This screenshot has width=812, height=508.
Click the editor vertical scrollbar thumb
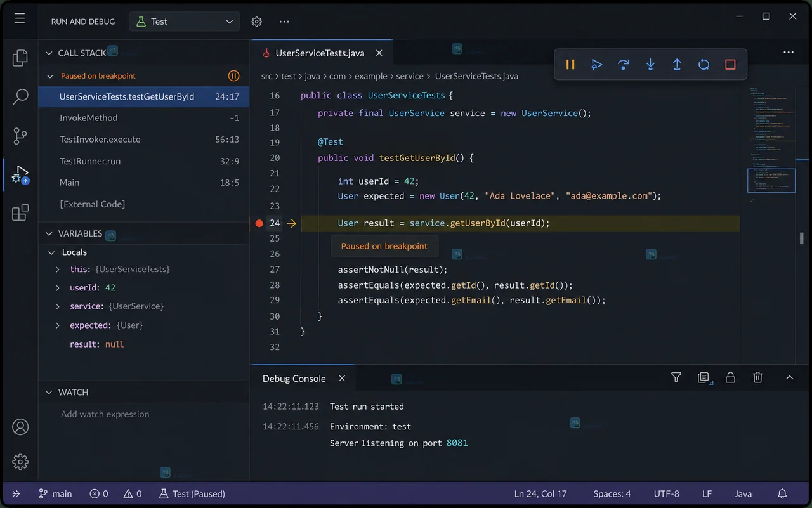(802, 238)
